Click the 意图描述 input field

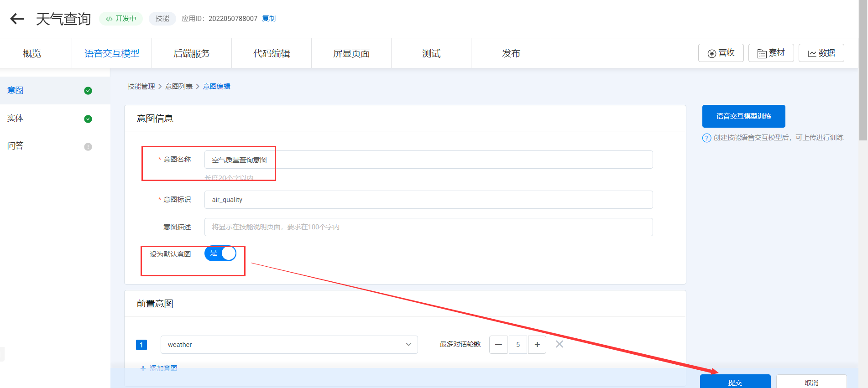(429, 227)
